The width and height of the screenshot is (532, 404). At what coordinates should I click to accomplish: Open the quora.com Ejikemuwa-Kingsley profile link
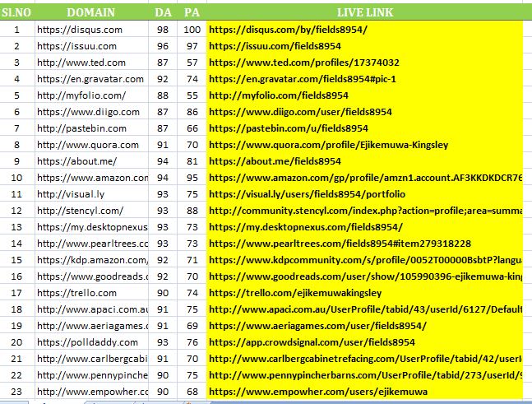[328, 145]
